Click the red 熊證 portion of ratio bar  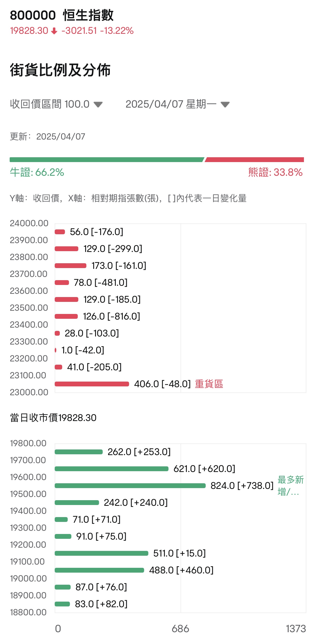click(x=254, y=160)
